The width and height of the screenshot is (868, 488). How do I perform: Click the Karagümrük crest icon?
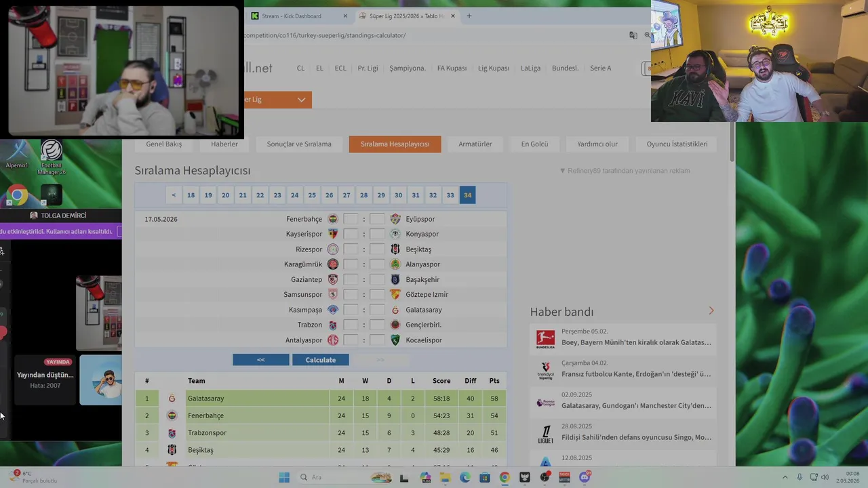pyautogui.click(x=332, y=264)
